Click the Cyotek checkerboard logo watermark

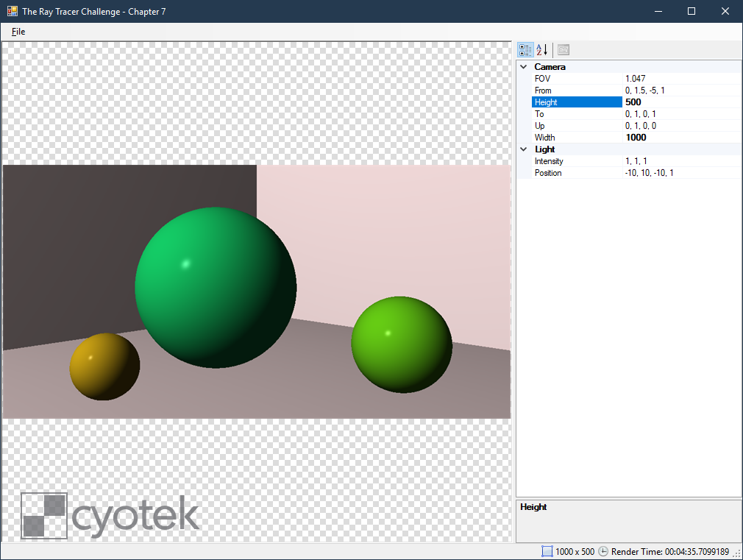tap(44, 517)
